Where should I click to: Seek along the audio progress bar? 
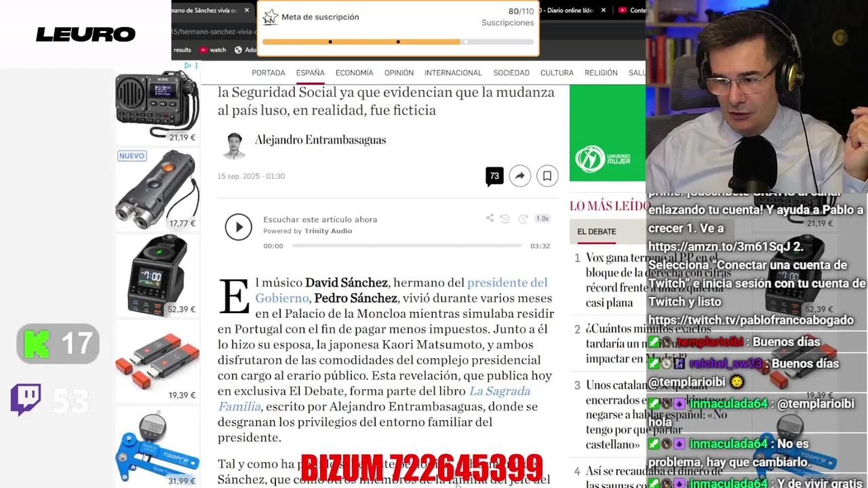click(407, 245)
